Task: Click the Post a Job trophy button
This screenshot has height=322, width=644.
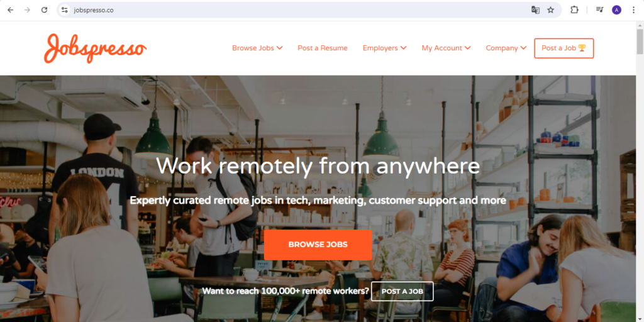Action: point(564,48)
